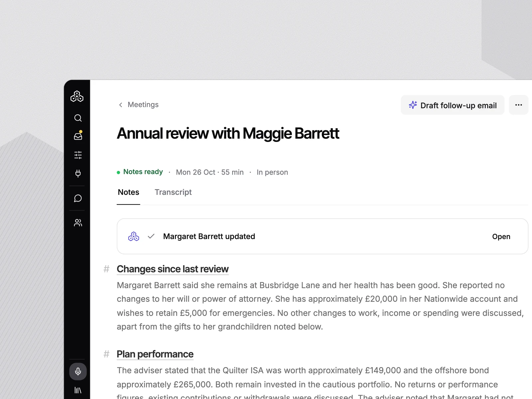Click the logo icon in the Margaret Barrett card

134,236
